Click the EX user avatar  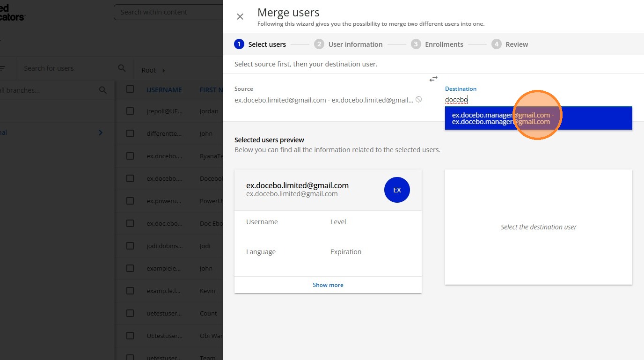pos(397,190)
